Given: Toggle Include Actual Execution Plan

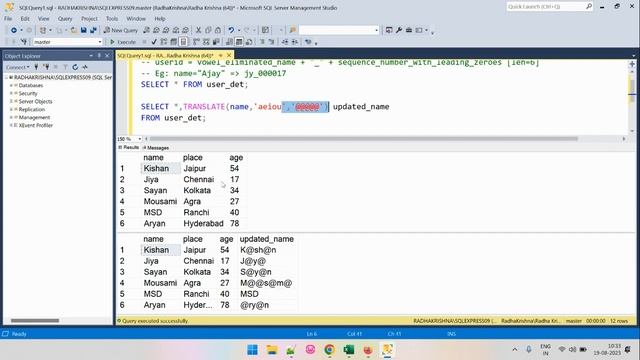Looking at the screenshot, I should [x=196, y=42].
